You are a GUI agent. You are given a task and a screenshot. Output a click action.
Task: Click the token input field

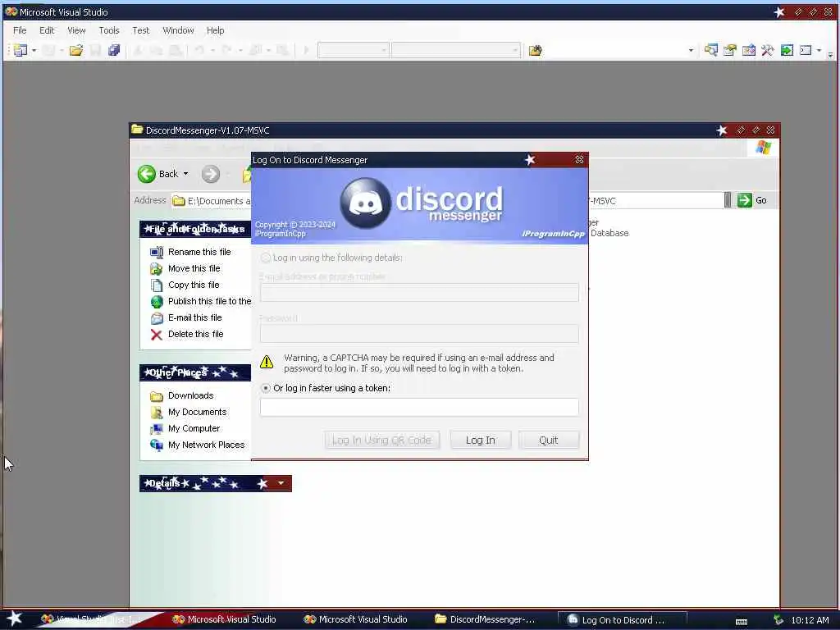click(419, 407)
